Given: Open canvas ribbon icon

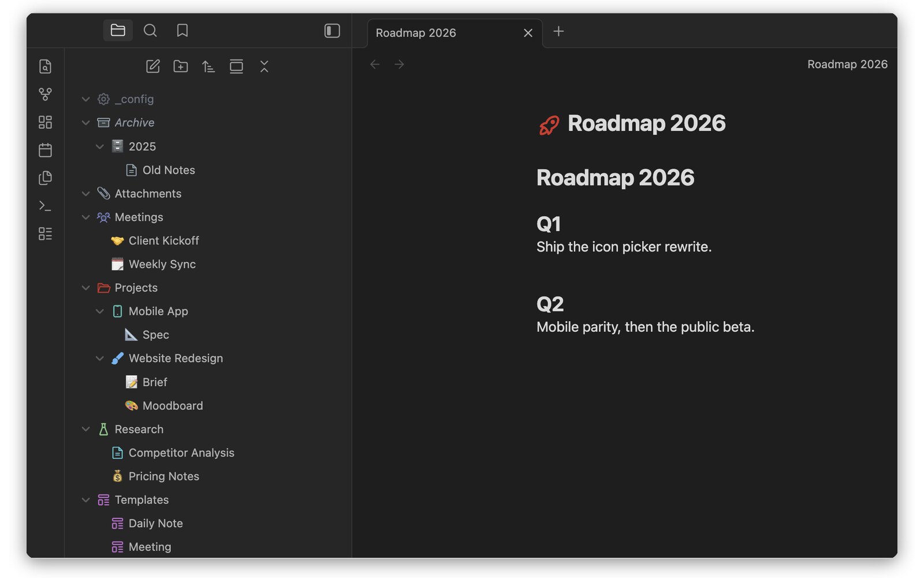Looking at the screenshot, I should [45, 122].
